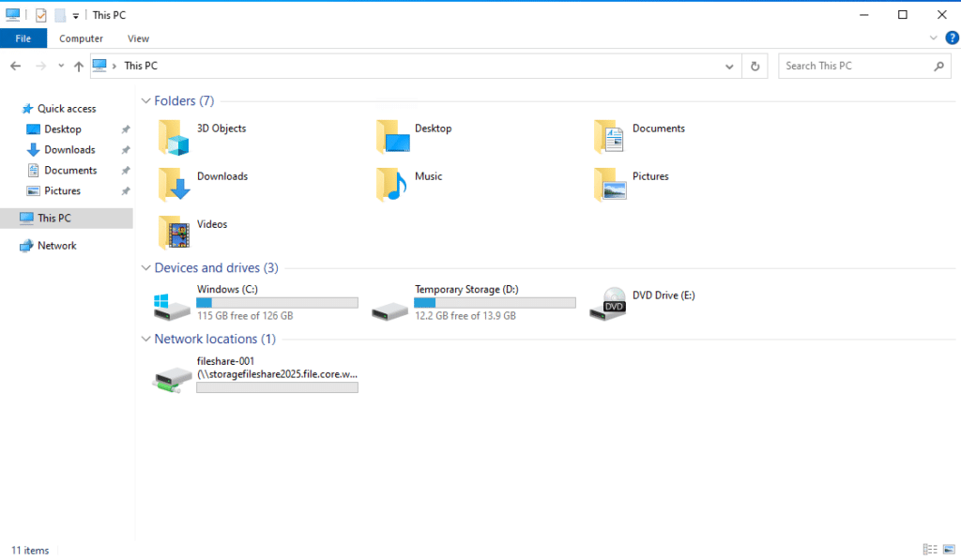Open the Videos folder icon
This screenshot has width=961, height=560.
pos(175,233)
